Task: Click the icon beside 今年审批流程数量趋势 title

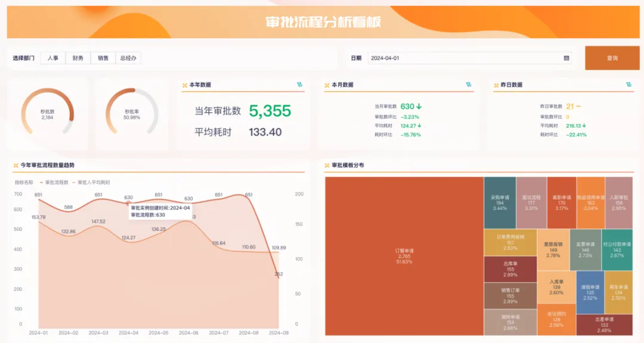Action: [x=16, y=165]
